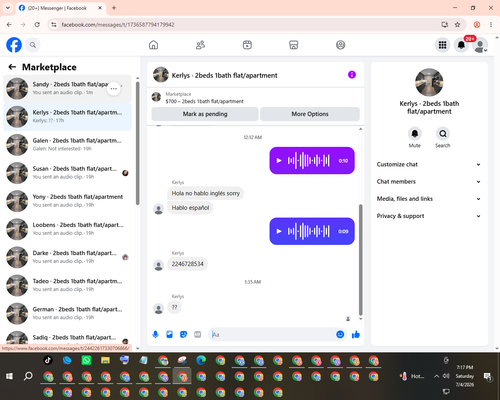Search in conversation via magnifier icon
Screen dimensions: 500x400
(x=443, y=134)
